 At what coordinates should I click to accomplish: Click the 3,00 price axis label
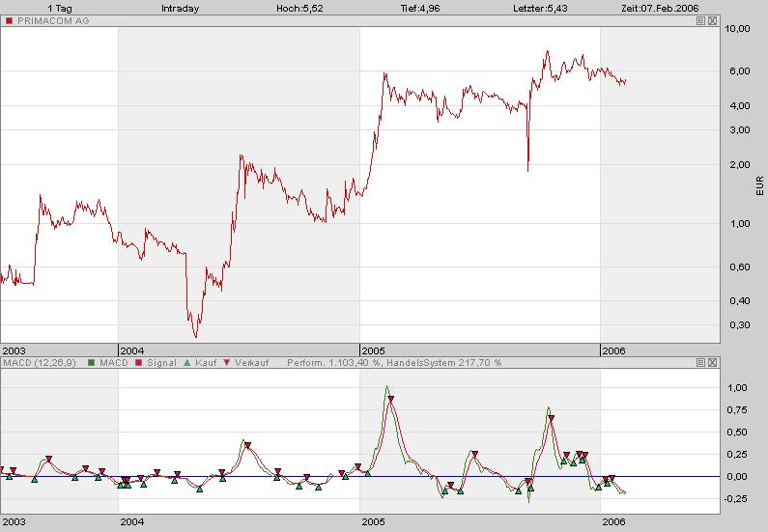click(740, 129)
